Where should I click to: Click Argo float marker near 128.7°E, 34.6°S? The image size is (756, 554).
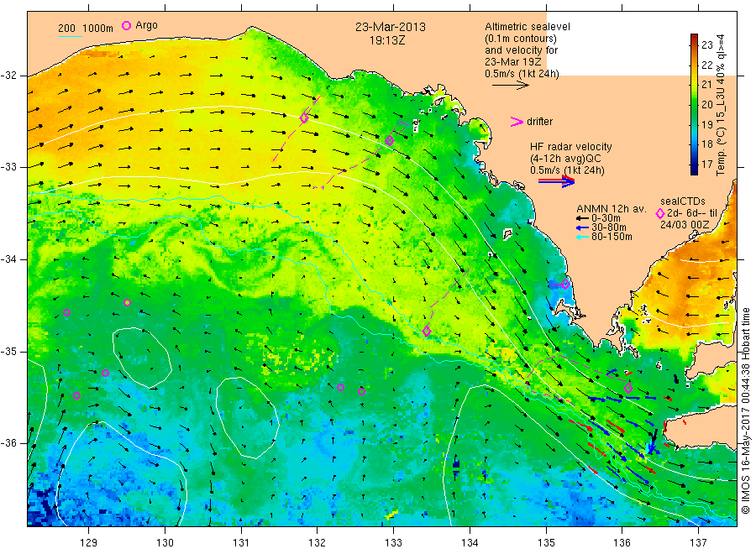(67, 312)
